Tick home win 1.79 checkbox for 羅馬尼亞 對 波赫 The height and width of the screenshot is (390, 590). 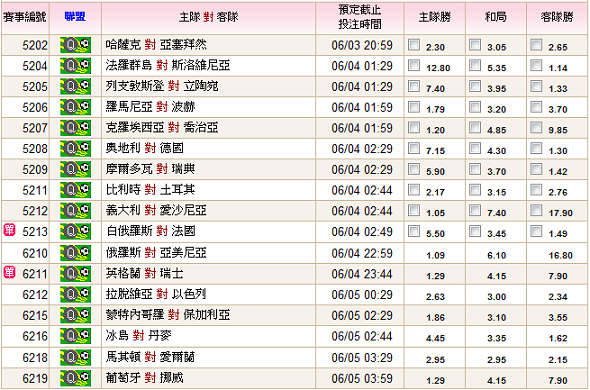tap(414, 107)
